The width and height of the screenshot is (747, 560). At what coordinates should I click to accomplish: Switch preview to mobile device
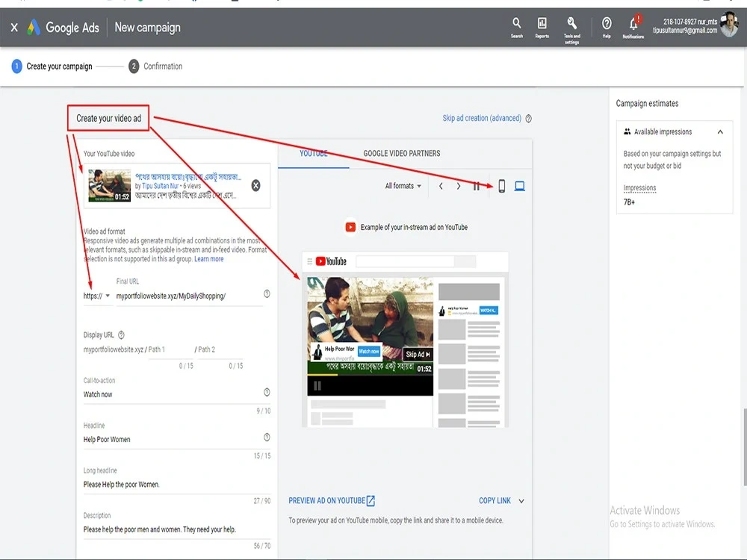point(502,186)
